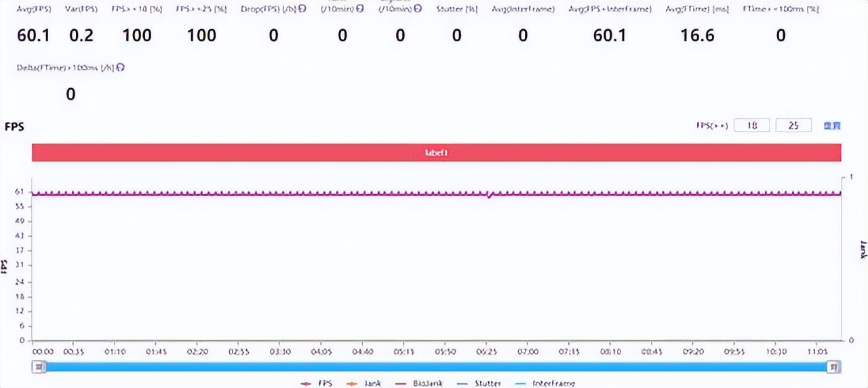Click help icon next to Drop(FPS)
The width and height of the screenshot is (868, 388).
point(301,10)
